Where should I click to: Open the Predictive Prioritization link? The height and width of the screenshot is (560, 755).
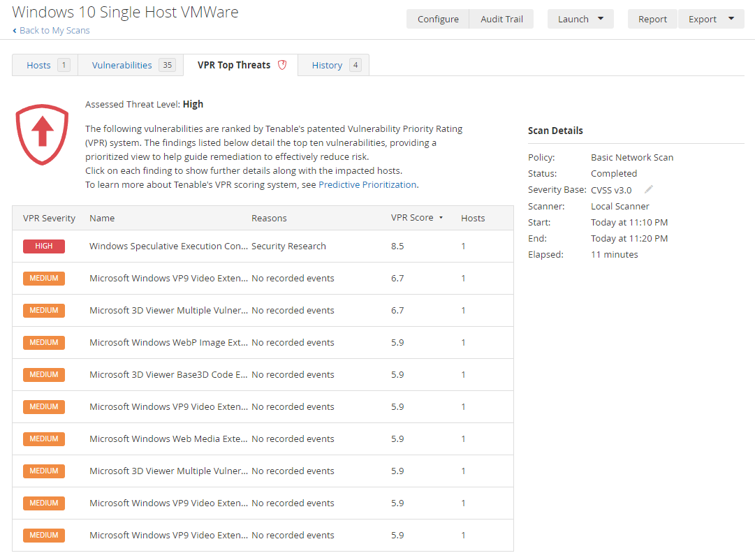[x=367, y=184]
